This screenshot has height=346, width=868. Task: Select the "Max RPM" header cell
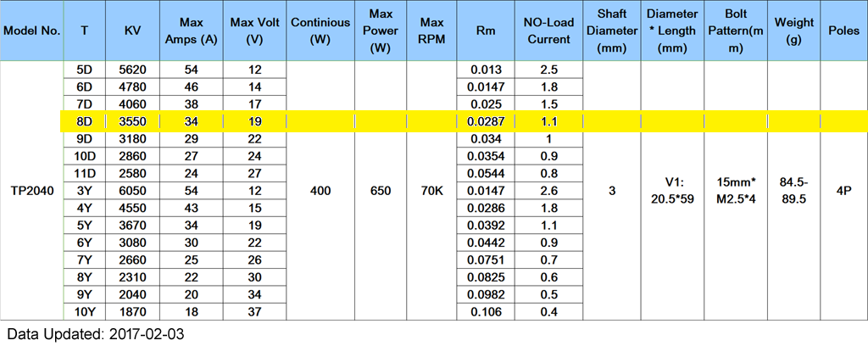pyautogui.click(x=431, y=31)
